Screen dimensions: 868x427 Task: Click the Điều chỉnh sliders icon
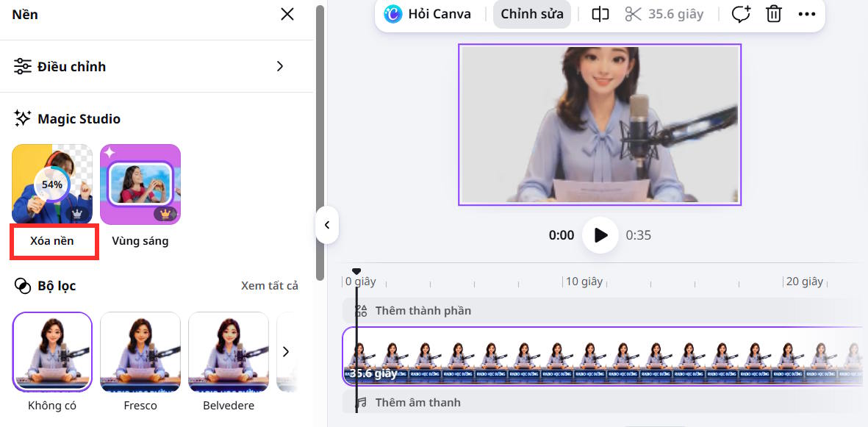point(22,66)
